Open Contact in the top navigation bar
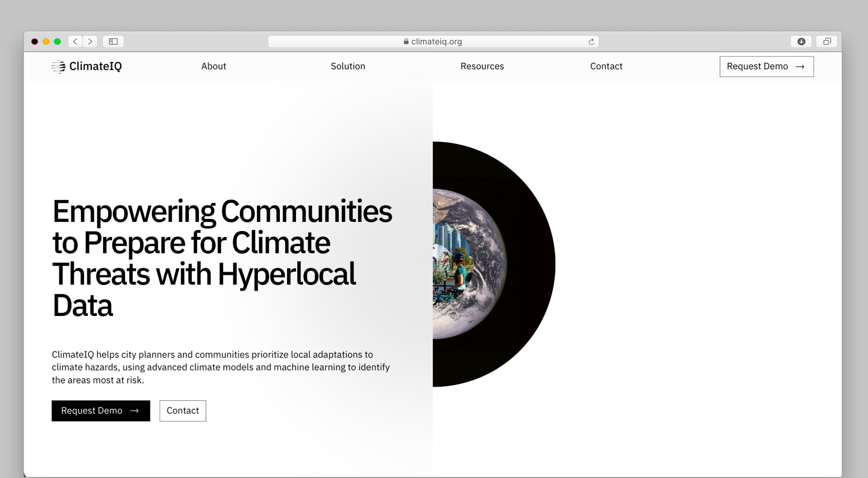The width and height of the screenshot is (868, 478). [x=606, y=67]
